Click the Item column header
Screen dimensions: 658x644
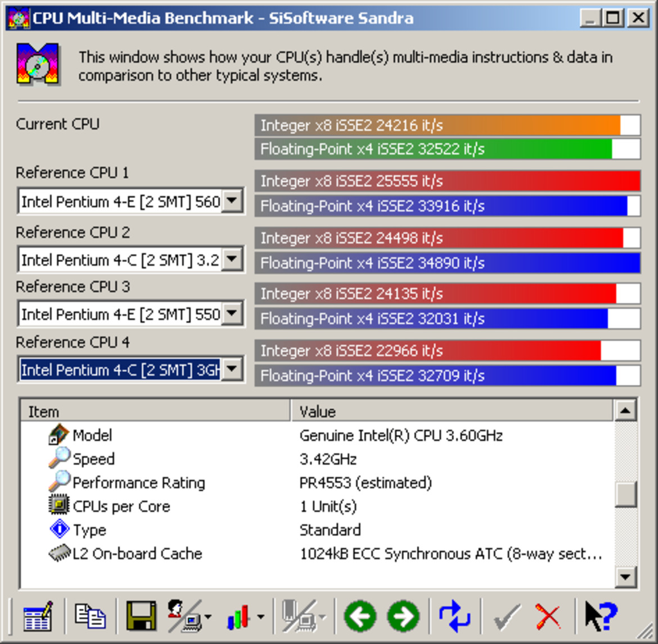(155, 411)
